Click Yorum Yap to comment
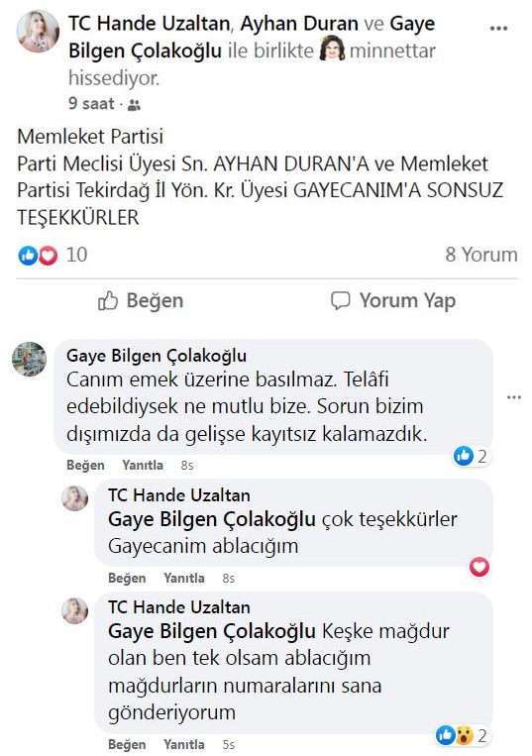Viewport: 532px width, 756px height. click(392, 300)
